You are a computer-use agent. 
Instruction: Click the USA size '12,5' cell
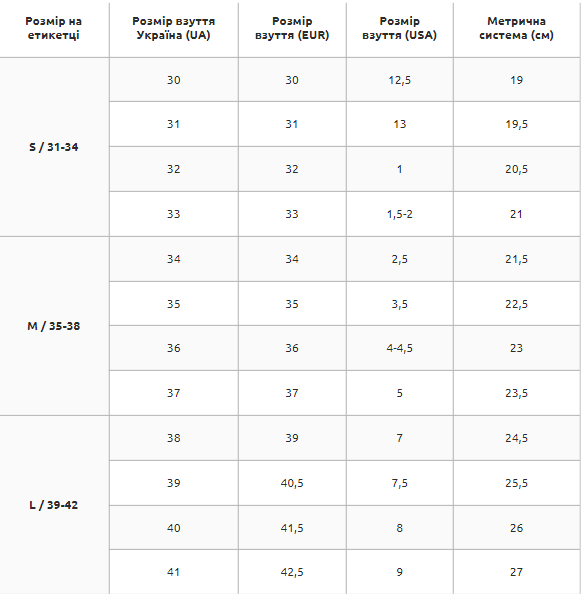(399, 80)
